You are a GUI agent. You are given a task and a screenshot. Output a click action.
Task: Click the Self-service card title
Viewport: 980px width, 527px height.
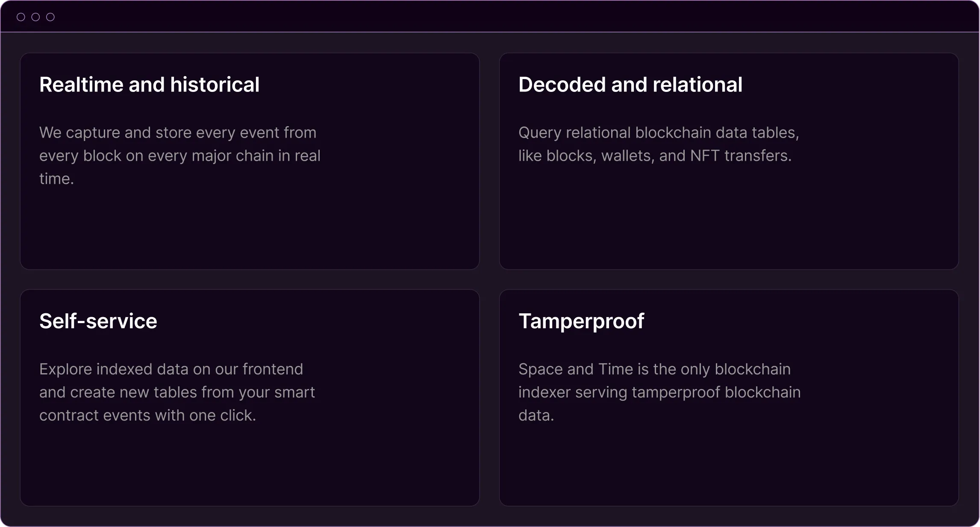pos(98,321)
